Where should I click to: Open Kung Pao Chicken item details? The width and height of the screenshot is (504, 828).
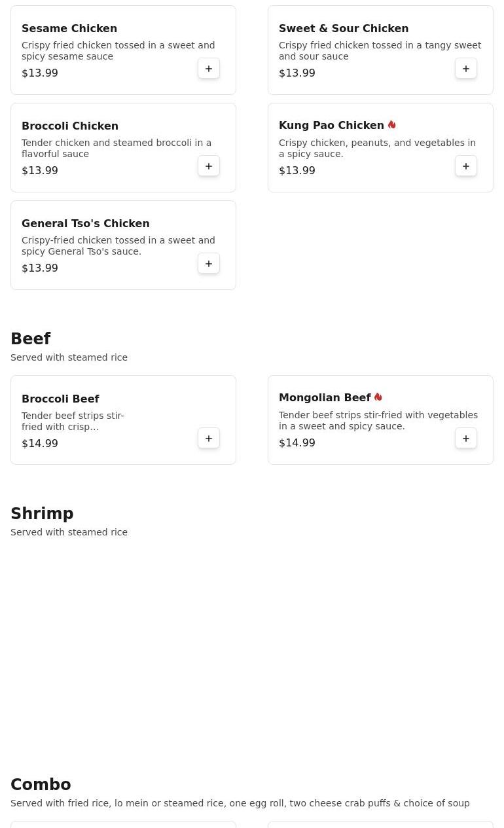pos(331,126)
